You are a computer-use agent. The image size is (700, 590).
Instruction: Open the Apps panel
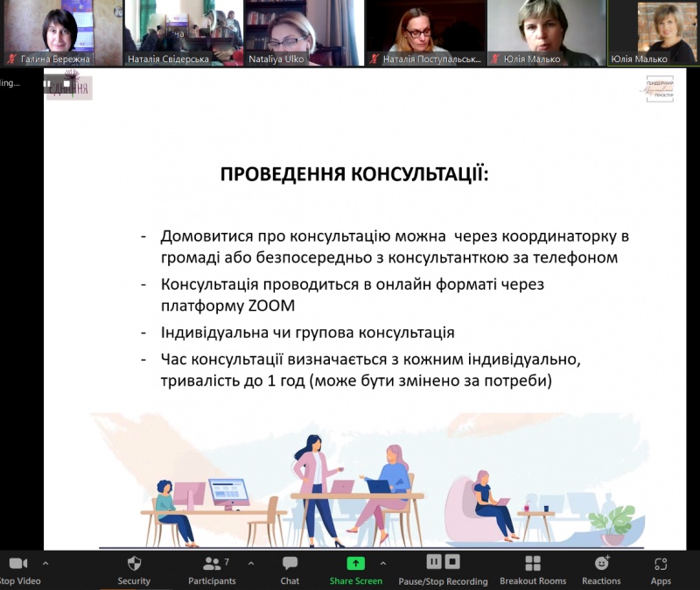(661, 564)
